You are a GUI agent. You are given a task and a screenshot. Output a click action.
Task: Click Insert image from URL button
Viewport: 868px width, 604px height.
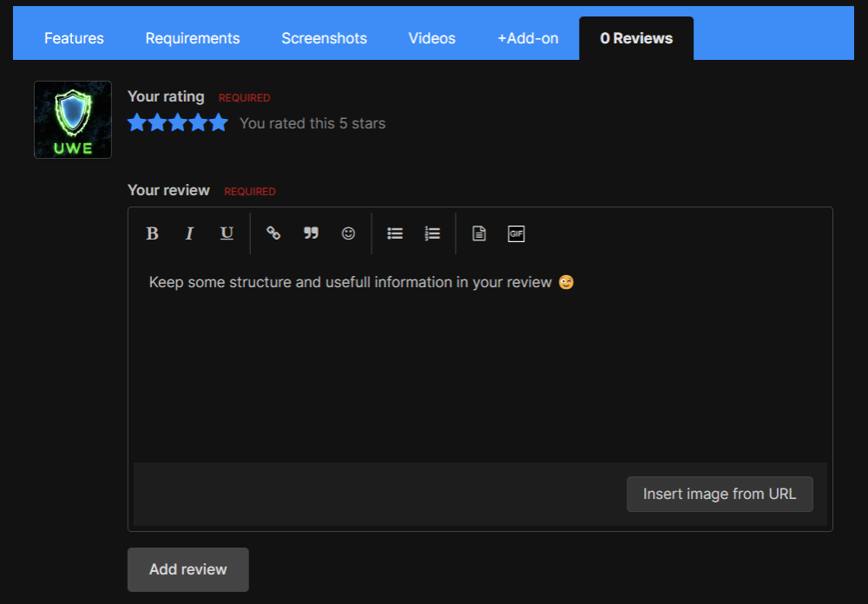point(720,494)
